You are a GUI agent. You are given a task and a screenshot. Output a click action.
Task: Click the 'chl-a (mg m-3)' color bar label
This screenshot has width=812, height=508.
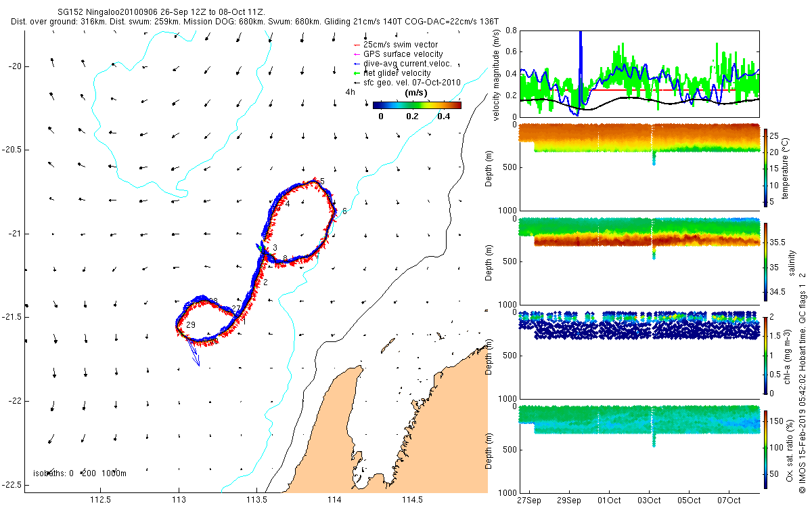[x=788, y=356]
